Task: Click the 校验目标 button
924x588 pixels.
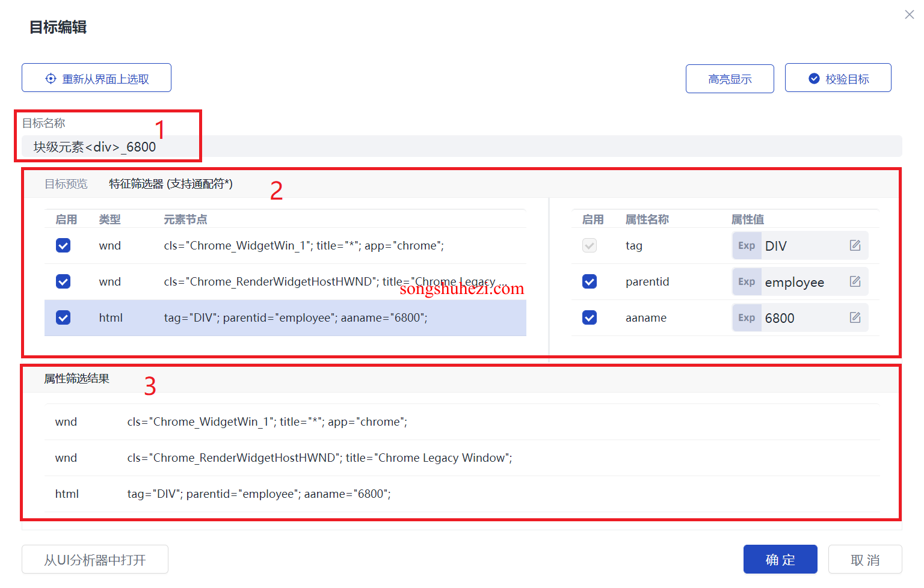Action: point(838,78)
